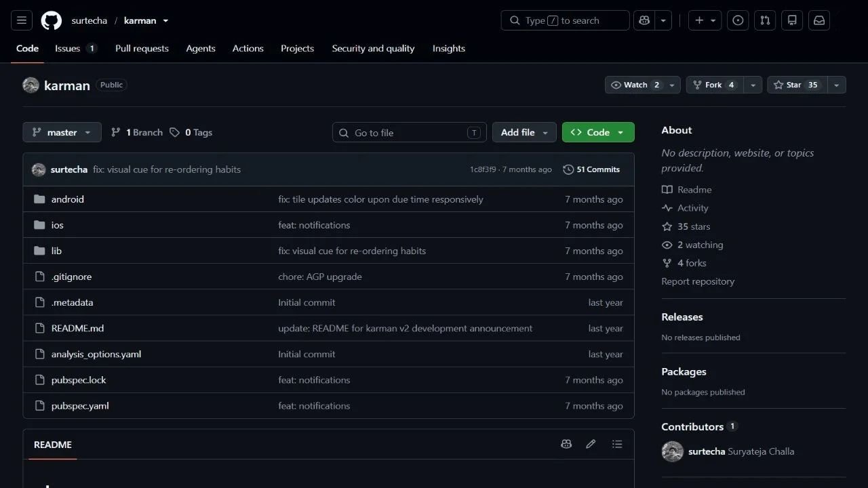The height and width of the screenshot is (488, 868).
Task: View the 1 Branch list
Action: tap(137, 132)
